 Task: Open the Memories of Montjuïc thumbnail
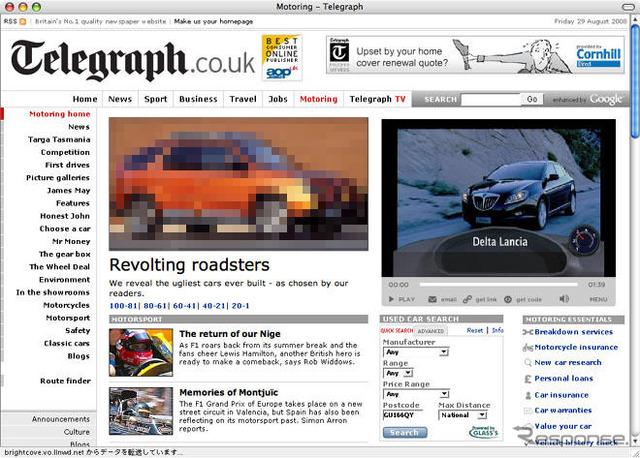point(141,411)
